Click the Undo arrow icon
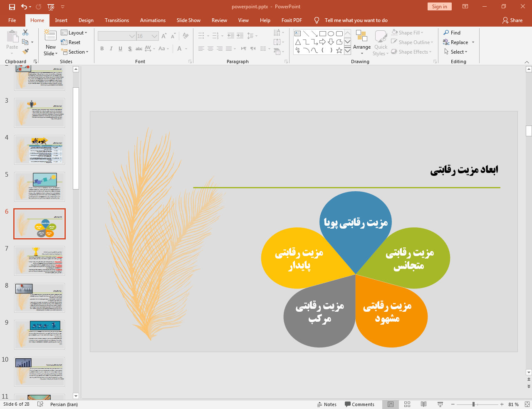Image resolution: width=532 pixels, height=409 pixels. point(24,7)
